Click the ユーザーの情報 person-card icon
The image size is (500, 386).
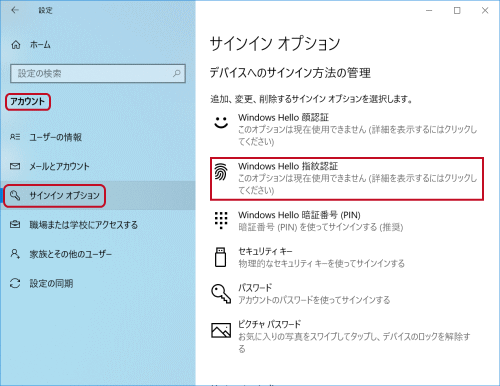tap(15, 137)
